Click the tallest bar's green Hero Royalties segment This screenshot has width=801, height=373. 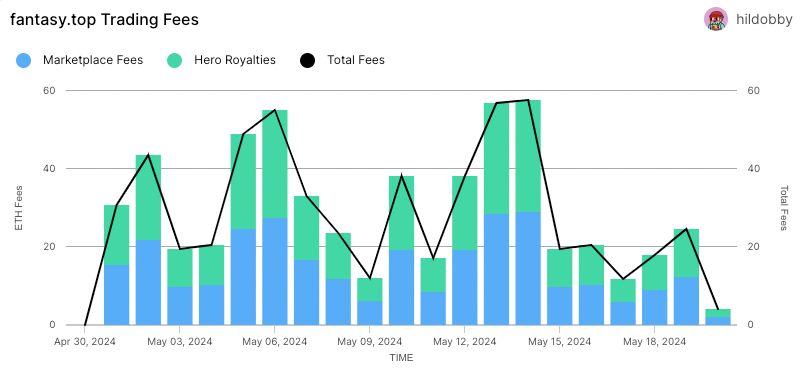pos(528,156)
